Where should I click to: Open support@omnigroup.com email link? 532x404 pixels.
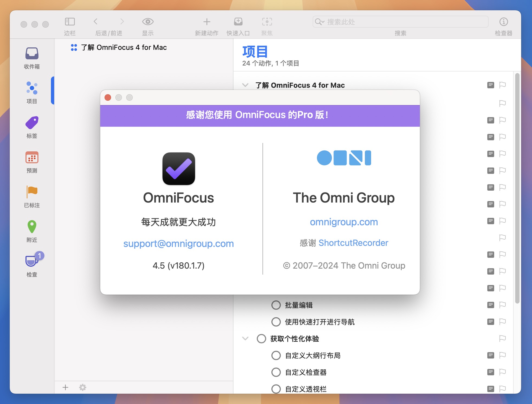(x=179, y=244)
